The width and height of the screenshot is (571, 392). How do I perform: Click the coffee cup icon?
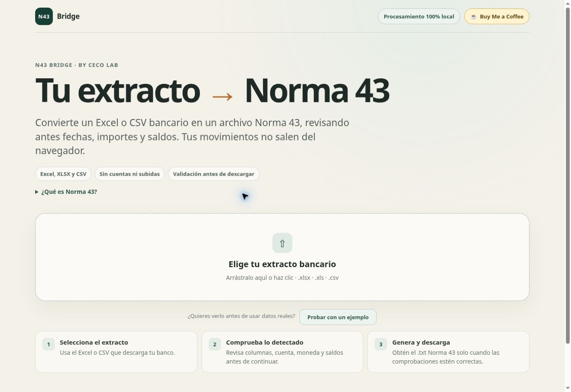tap(474, 17)
